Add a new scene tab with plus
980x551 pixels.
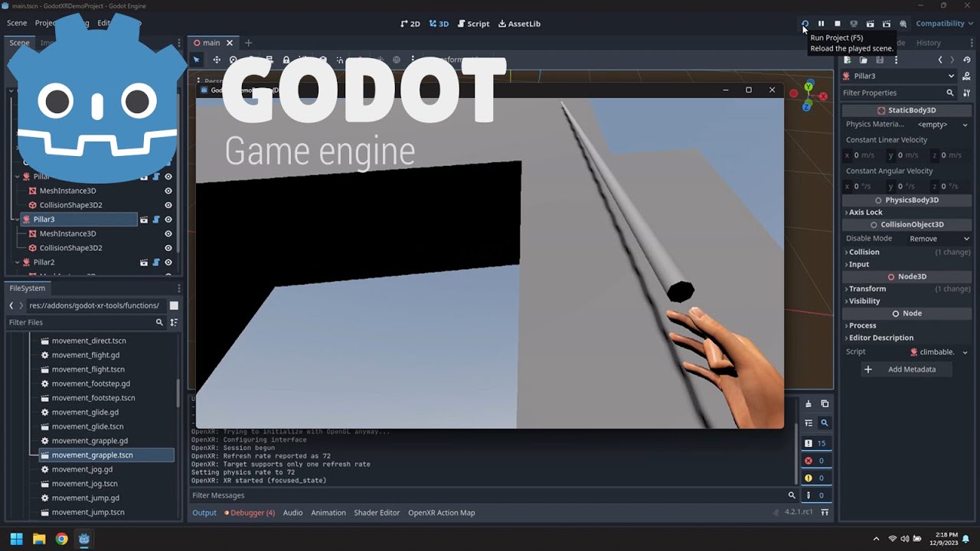[248, 43]
